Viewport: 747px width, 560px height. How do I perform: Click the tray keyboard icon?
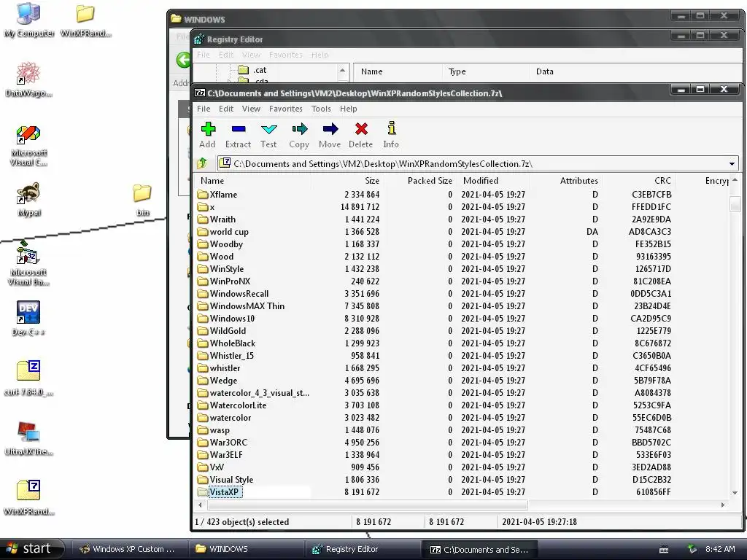[x=664, y=550]
